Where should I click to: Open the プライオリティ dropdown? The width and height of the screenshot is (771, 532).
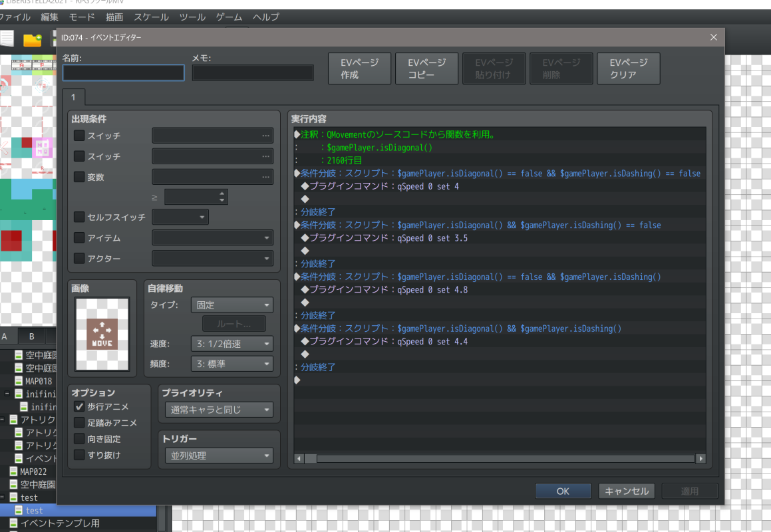coord(220,410)
